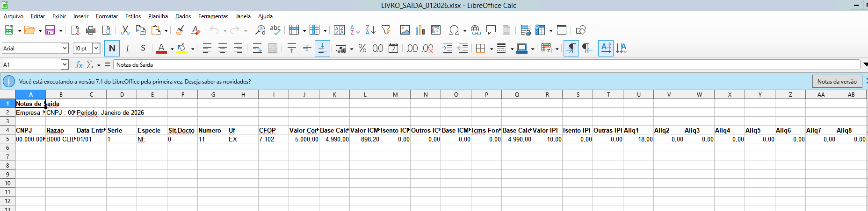This screenshot has height=211, width=868.
Task: Insert a comment
Action: [x=491, y=30]
